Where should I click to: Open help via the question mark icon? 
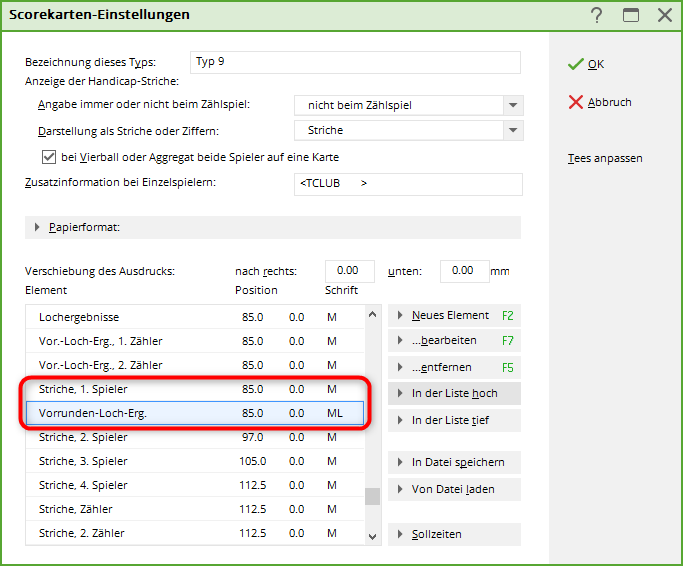[597, 15]
